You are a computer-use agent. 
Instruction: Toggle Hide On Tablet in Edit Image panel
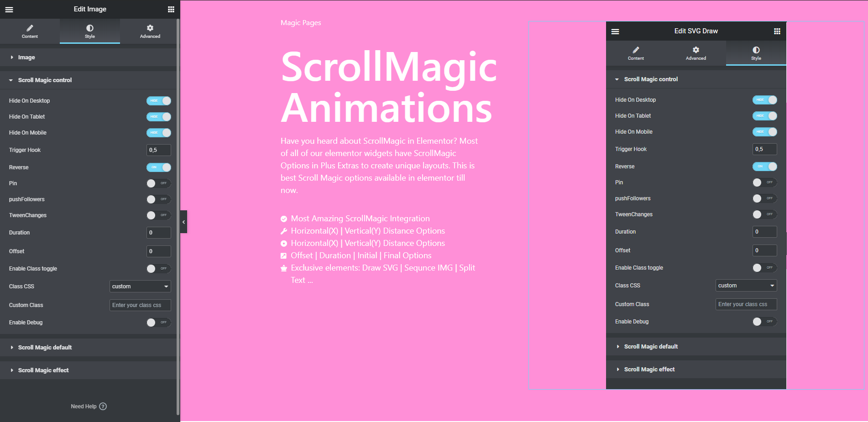(159, 117)
